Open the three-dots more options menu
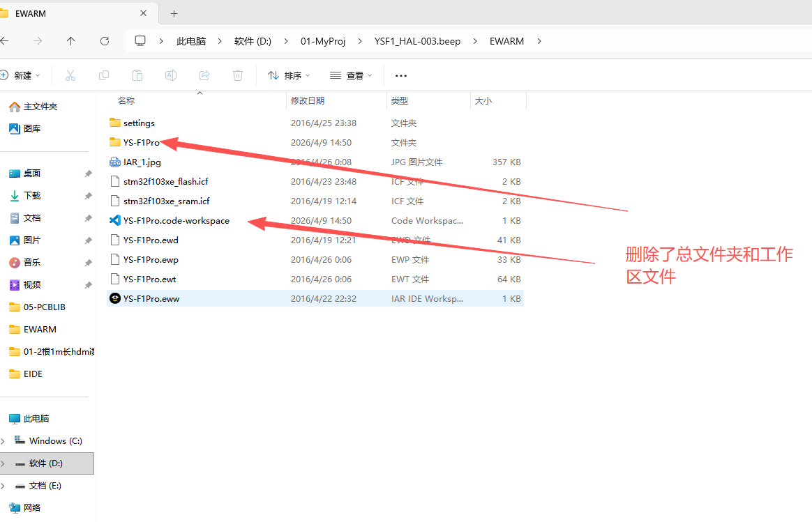The width and height of the screenshot is (812, 522). (x=401, y=75)
